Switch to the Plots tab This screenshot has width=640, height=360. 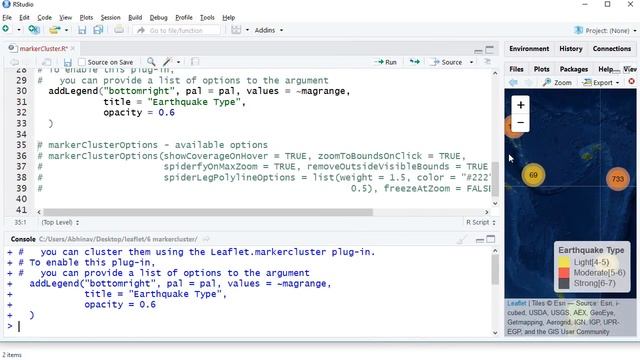click(541, 69)
